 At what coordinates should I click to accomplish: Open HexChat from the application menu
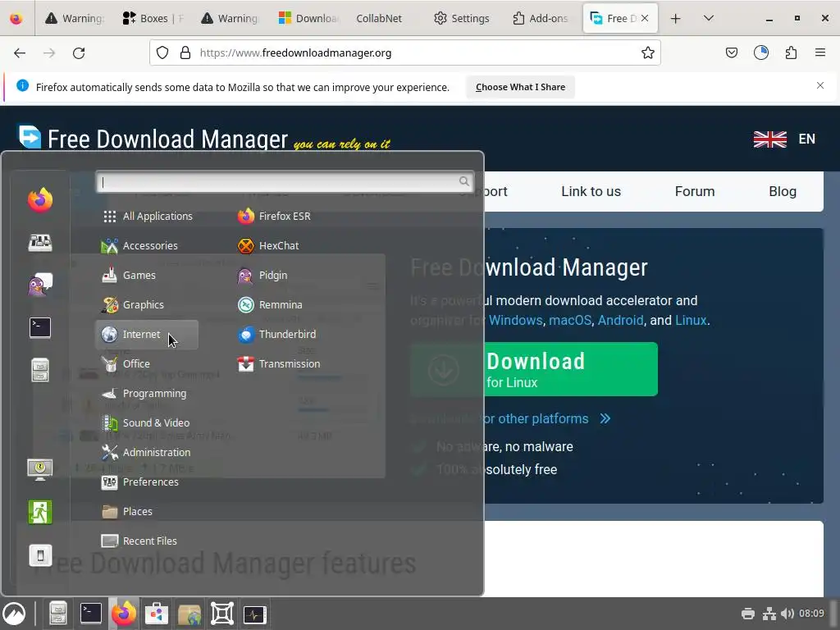coord(268,245)
